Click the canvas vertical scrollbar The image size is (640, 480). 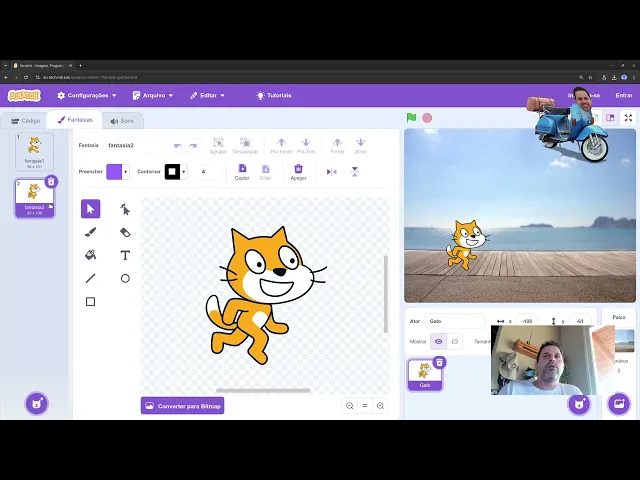click(x=385, y=294)
